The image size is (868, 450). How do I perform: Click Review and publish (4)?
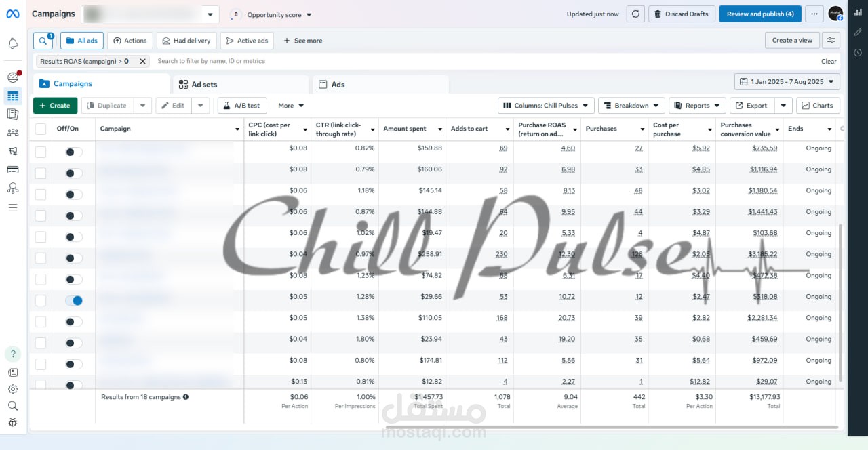click(x=760, y=14)
